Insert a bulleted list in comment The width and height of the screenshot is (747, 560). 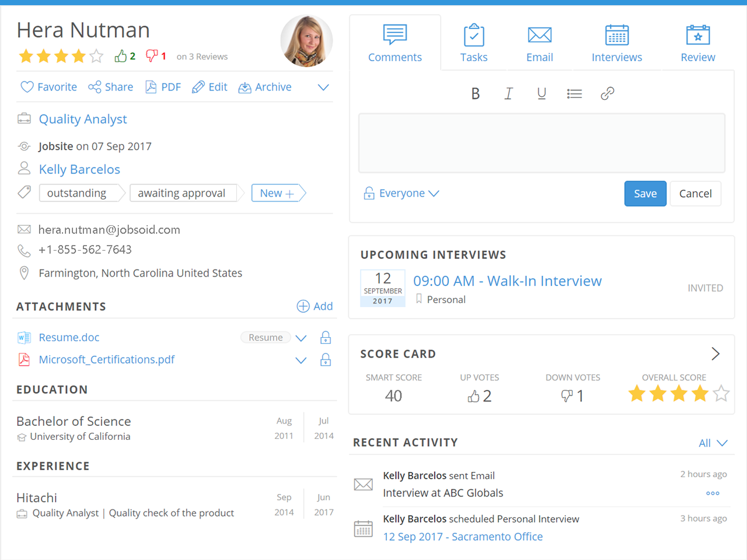click(574, 93)
